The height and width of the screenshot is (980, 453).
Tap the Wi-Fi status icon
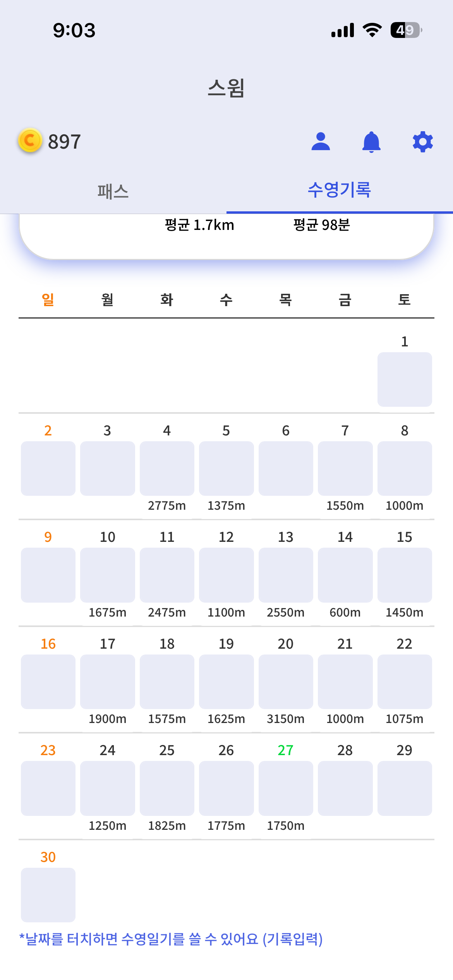pos(372,30)
